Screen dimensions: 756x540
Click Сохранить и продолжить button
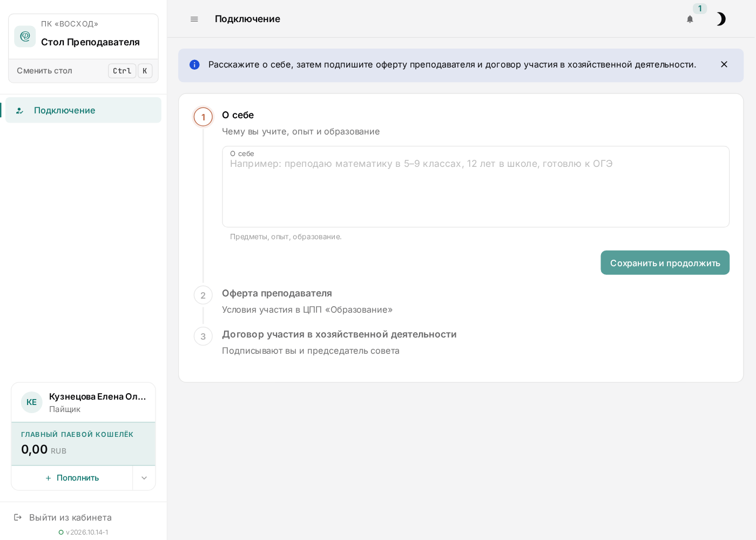pyautogui.click(x=665, y=262)
